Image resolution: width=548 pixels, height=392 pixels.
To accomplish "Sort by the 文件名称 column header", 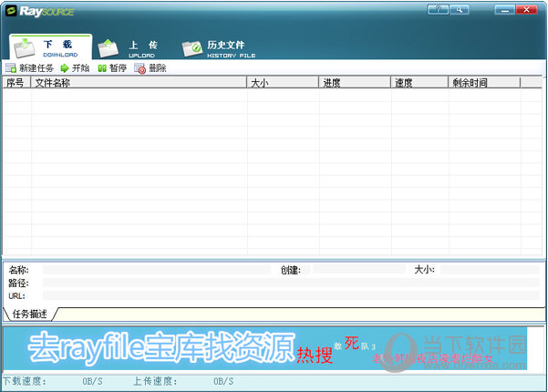I will [x=139, y=83].
